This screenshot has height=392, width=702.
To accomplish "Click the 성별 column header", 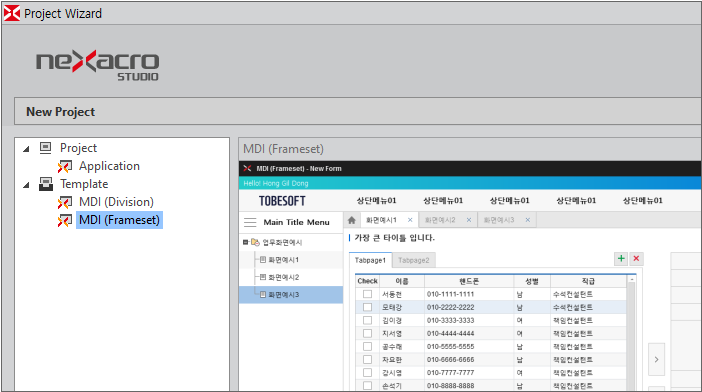I will 532,281.
